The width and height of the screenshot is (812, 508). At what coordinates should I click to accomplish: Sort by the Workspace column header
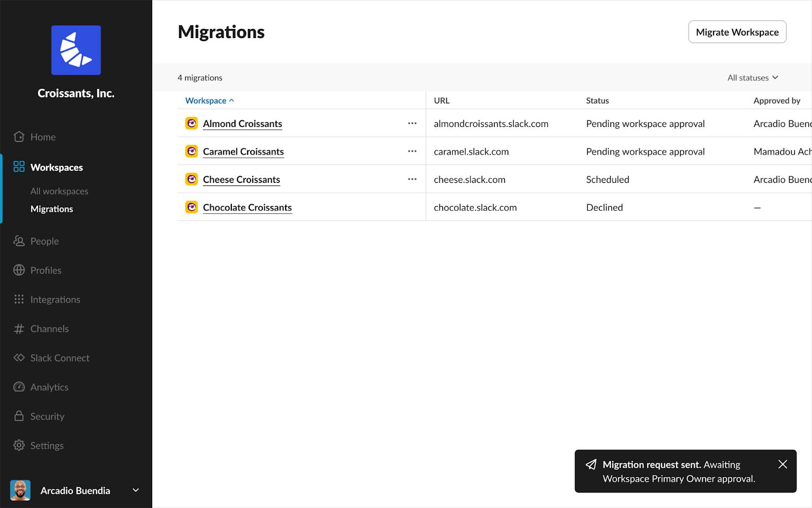point(210,101)
